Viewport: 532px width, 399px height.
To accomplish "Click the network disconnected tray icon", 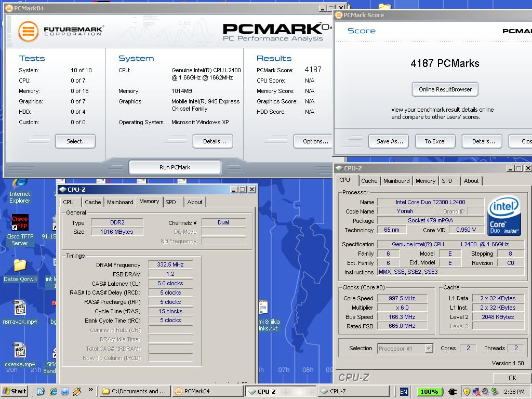I will pos(476,392).
